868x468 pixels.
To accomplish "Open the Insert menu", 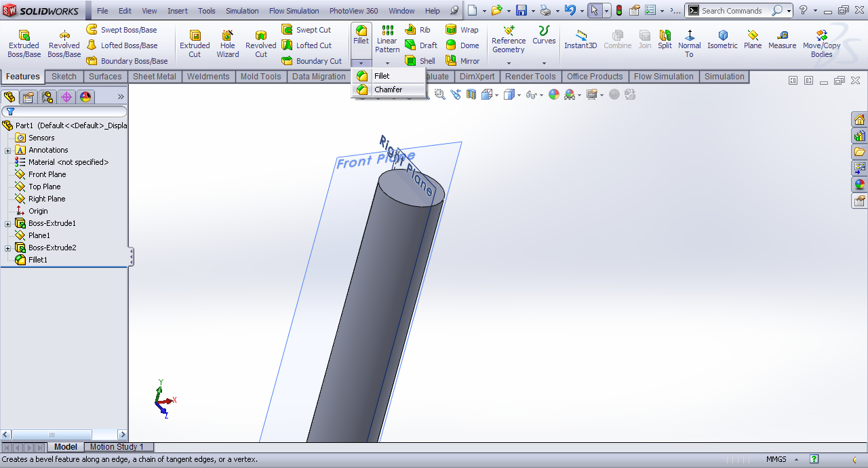I will [178, 11].
